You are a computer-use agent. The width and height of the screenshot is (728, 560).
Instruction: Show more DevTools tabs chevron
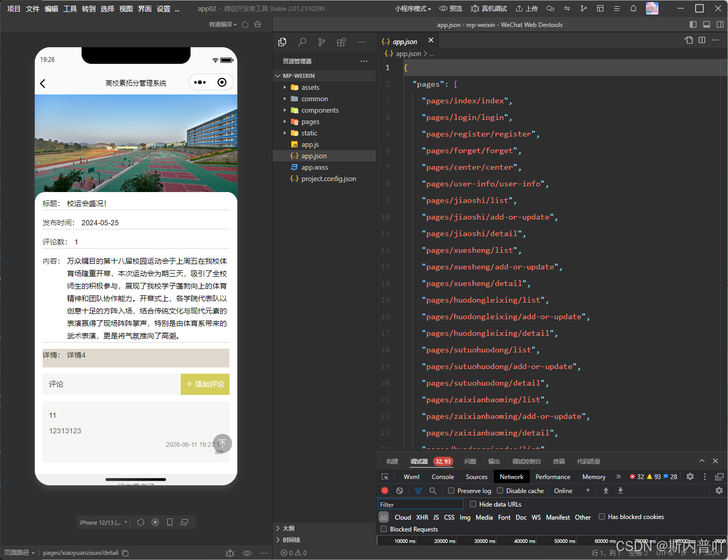[618, 476]
